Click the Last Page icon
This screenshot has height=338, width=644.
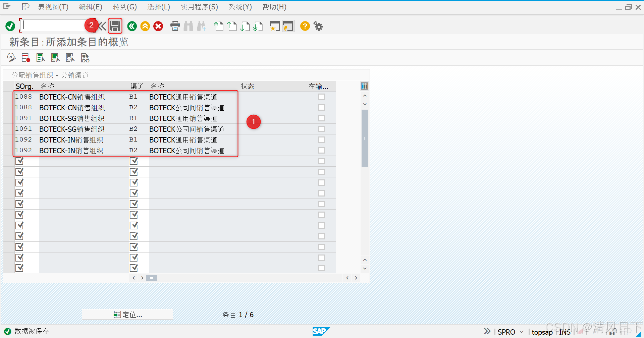point(258,26)
